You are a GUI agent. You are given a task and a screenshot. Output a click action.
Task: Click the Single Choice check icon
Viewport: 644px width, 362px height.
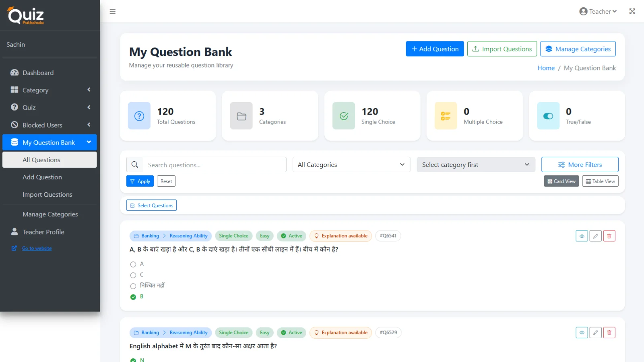tap(344, 116)
